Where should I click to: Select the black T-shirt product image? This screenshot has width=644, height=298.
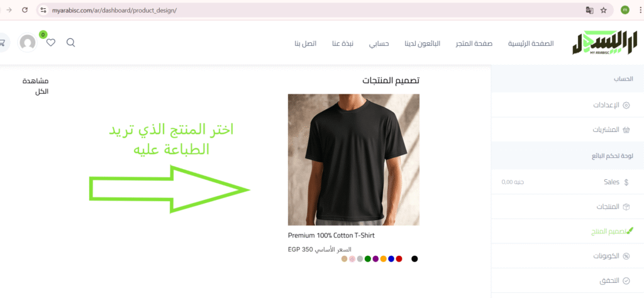[353, 160]
